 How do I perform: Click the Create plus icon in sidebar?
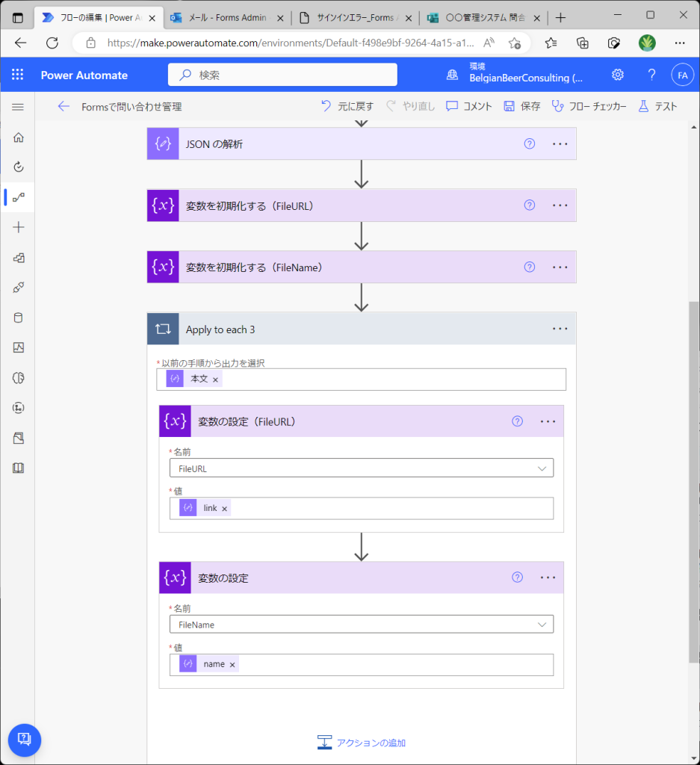19,227
